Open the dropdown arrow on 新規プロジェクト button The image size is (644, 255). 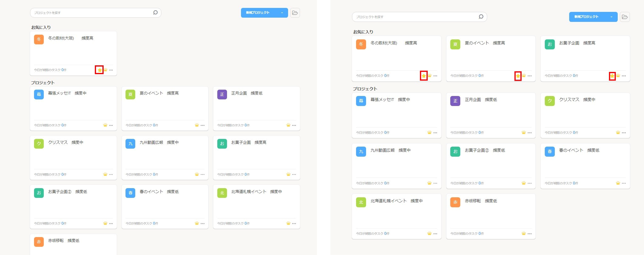(282, 13)
